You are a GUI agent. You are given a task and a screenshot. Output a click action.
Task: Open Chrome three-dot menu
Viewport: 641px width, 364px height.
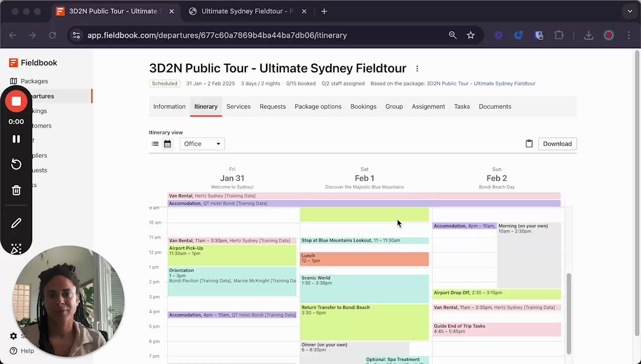pyautogui.click(x=629, y=35)
